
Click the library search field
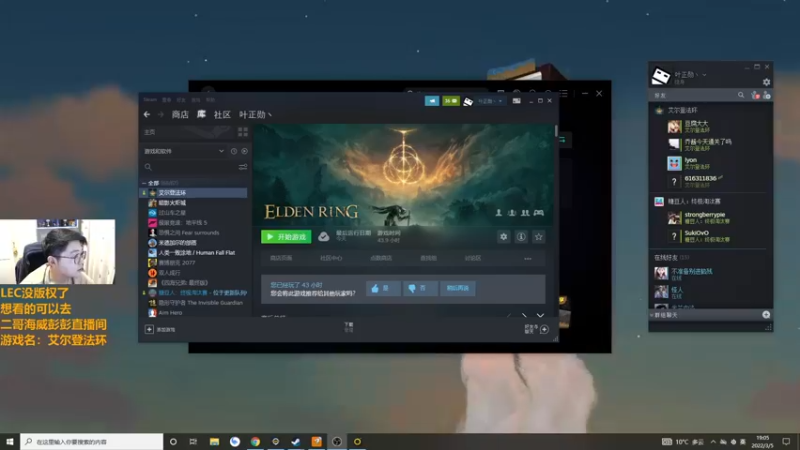(x=191, y=167)
